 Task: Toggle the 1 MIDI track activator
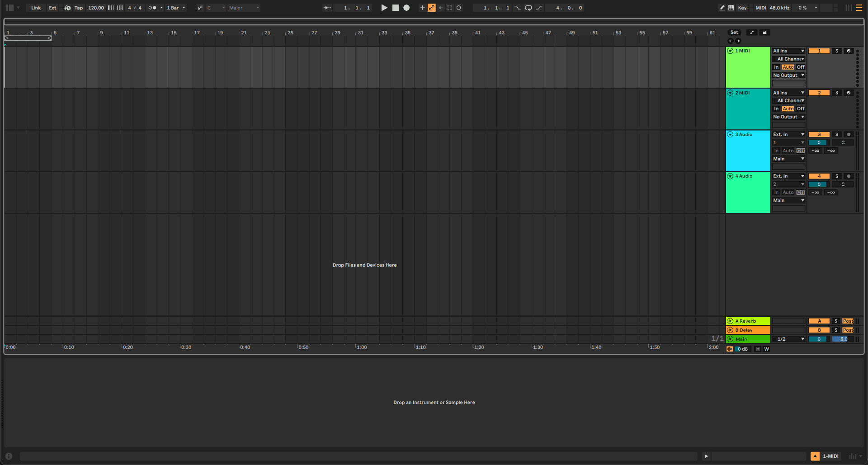pos(819,51)
